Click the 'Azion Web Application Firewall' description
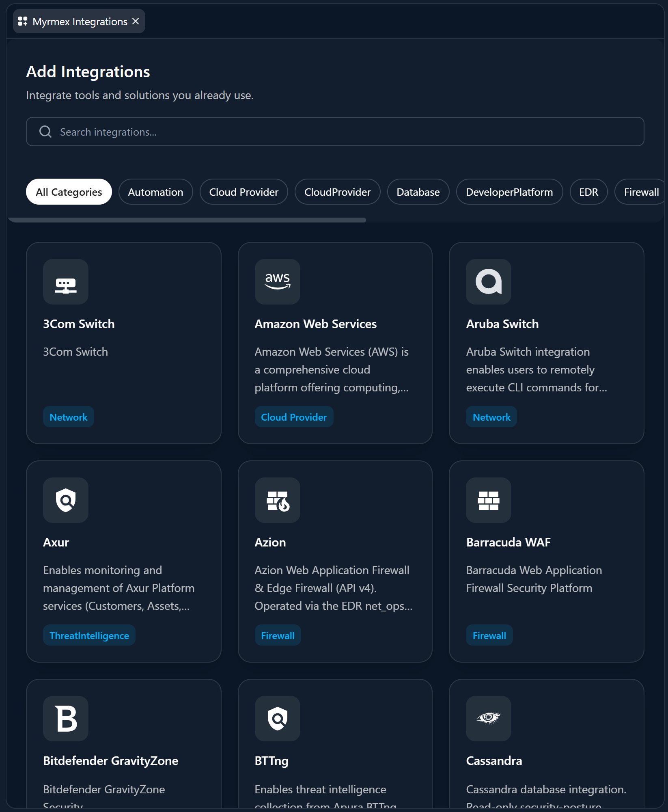Viewport: 668px width, 812px height. click(332, 570)
